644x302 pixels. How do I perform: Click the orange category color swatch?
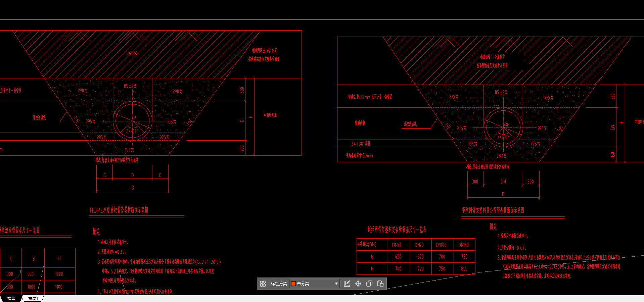pyautogui.click(x=293, y=284)
